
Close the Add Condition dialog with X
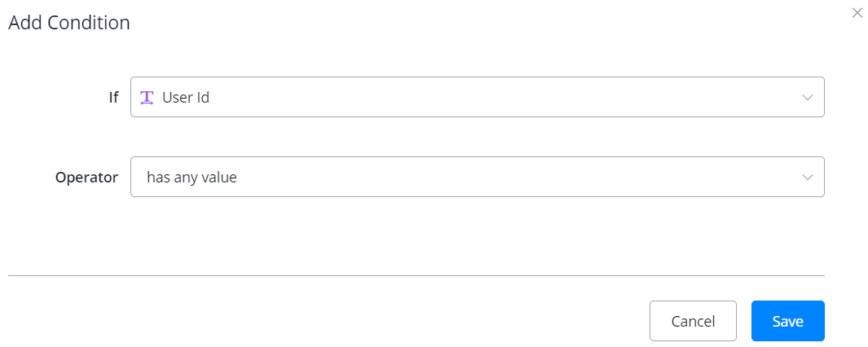click(857, 13)
